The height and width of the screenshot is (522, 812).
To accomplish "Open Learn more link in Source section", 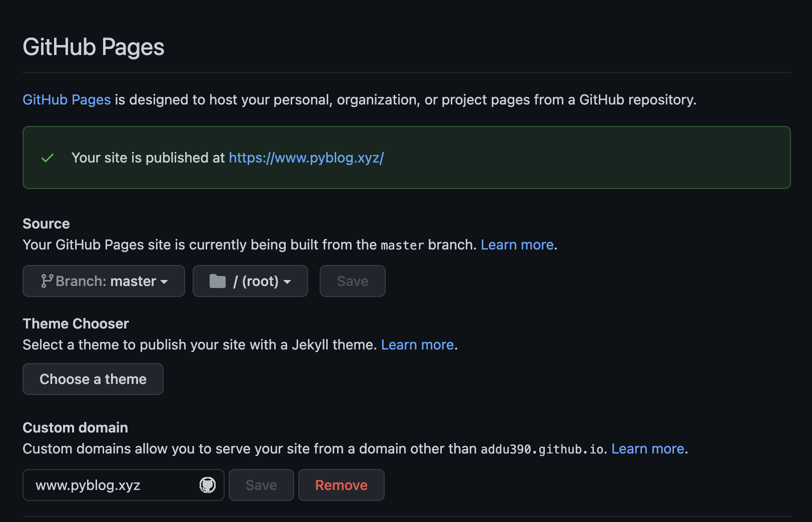I will (517, 245).
